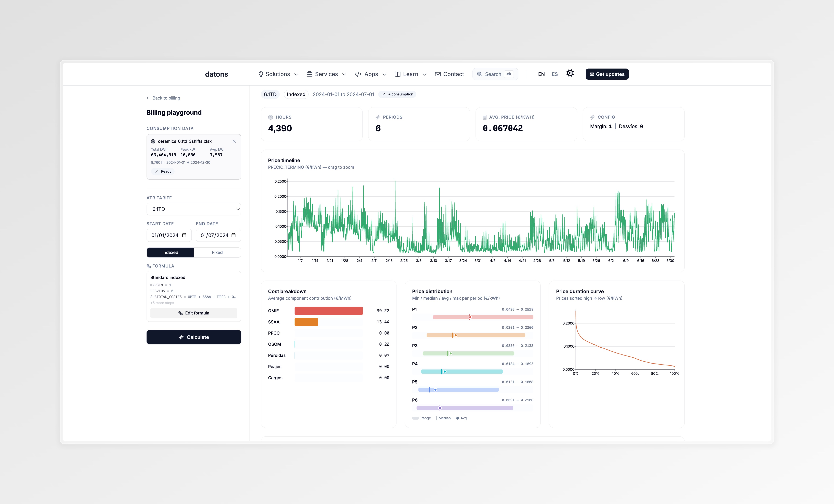Expand the ATR tariff 6.1TD selector

click(194, 209)
